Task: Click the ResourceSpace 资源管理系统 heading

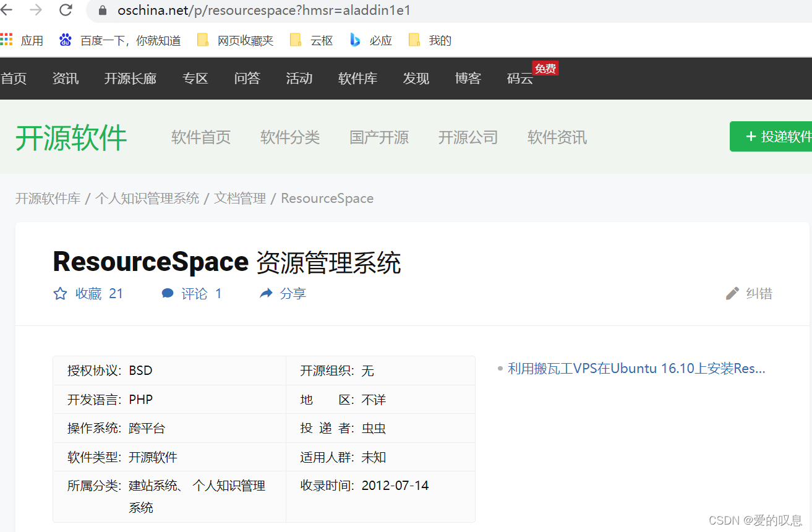Action: [227, 262]
